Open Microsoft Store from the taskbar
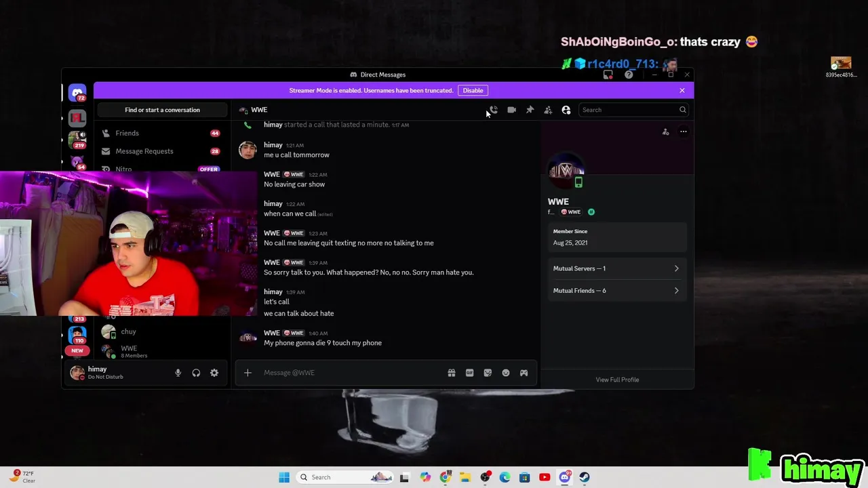The height and width of the screenshot is (488, 868). tap(525, 477)
